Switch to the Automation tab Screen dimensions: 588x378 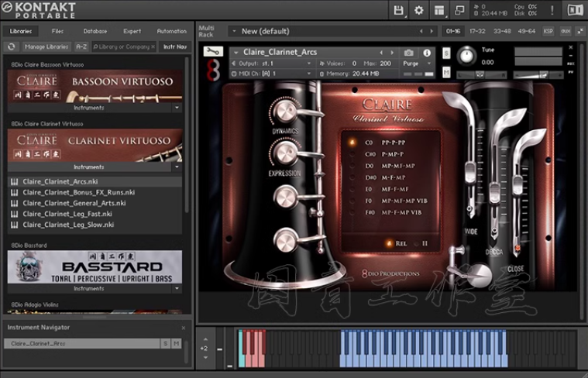pyautogui.click(x=172, y=31)
